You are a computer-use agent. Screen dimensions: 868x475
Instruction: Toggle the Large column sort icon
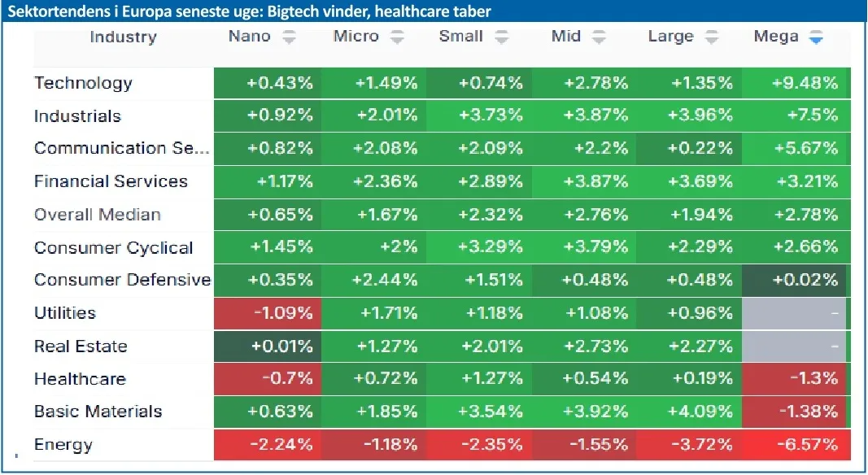click(x=712, y=37)
